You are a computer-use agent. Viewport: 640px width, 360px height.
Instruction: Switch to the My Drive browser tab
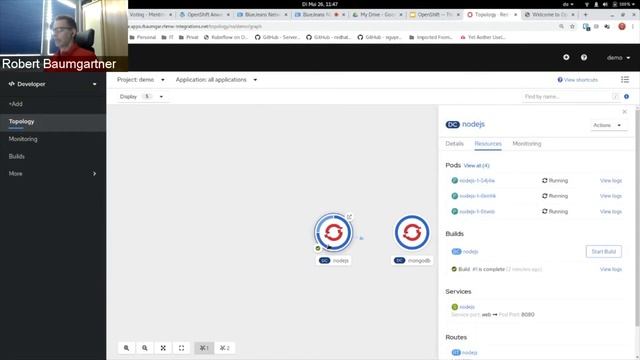(x=377, y=14)
